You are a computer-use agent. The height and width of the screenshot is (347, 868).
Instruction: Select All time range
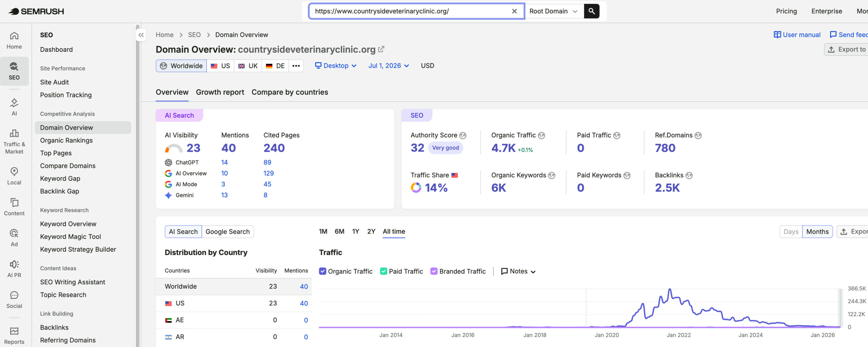[x=394, y=232]
